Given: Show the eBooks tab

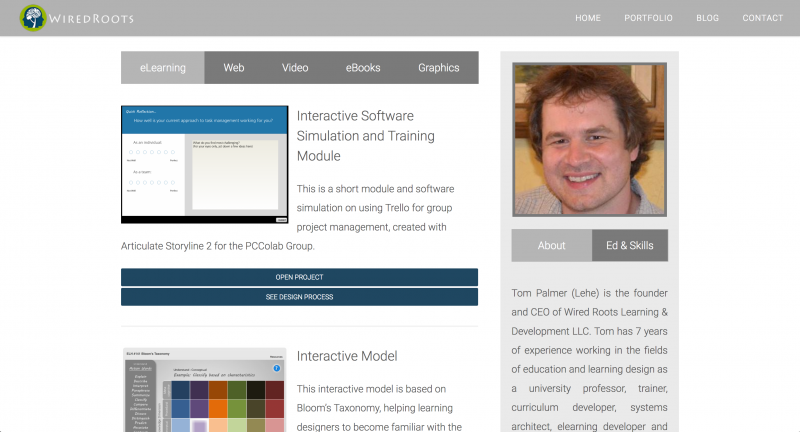Looking at the screenshot, I should click(x=363, y=68).
